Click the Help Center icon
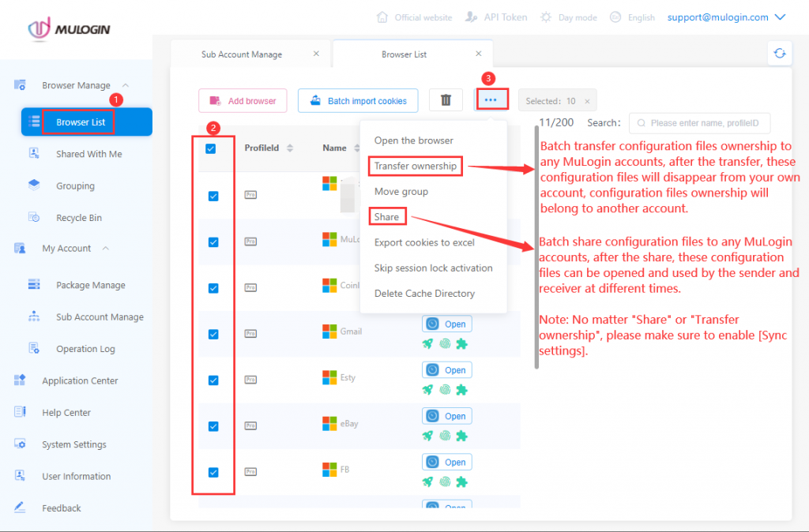The width and height of the screenshot is (809, 532). click(x=20, y=412)
